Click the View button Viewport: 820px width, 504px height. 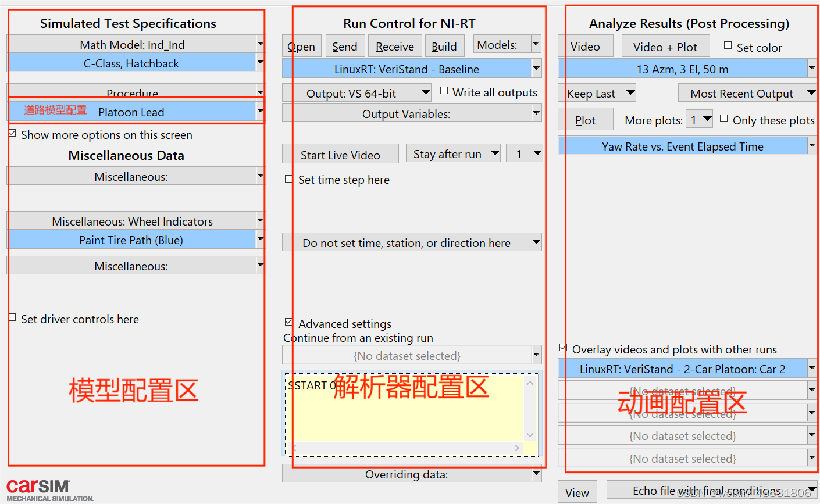point(577,492)
